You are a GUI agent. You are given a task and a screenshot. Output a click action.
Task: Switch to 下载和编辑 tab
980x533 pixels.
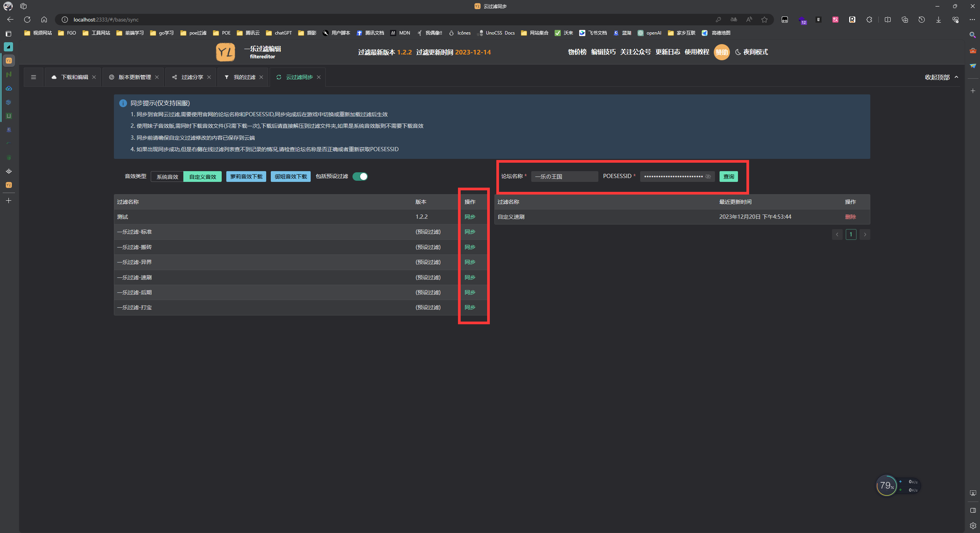(x=73, y=77)
